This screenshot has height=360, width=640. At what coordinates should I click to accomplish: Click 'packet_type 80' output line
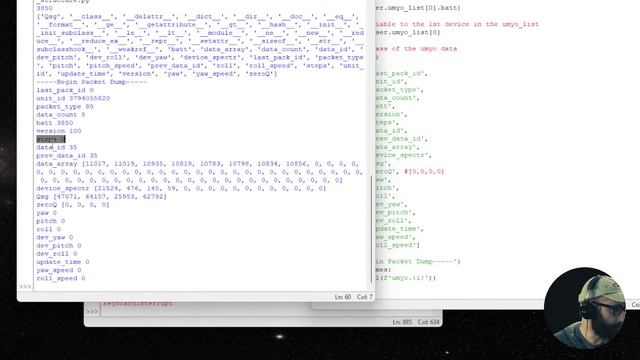click(65, 107)
